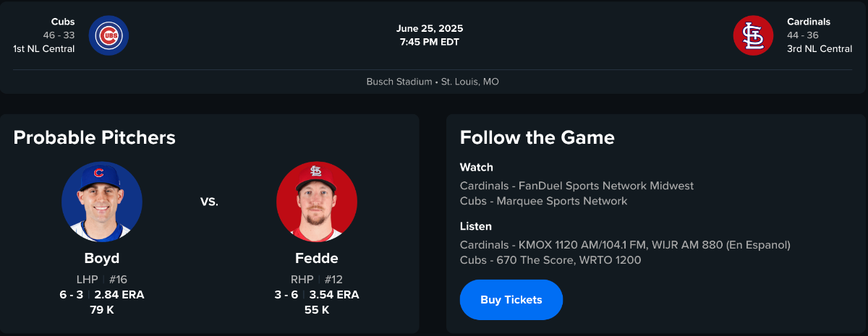Click Cardinals FanDuel Sports Network Midwest listing
Viewport: 868px width, 336px height.
tap(576, 186)
